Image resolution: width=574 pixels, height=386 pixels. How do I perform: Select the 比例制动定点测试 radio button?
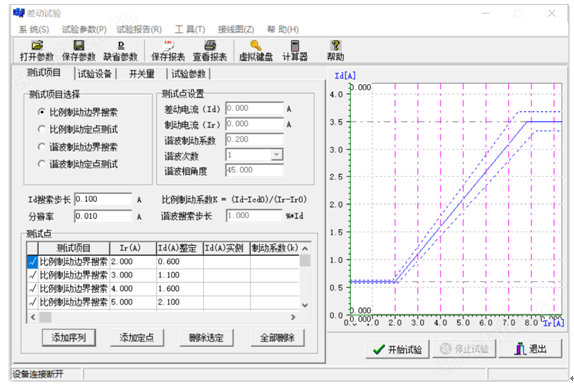pyautogui.click(x=42, y=129)
